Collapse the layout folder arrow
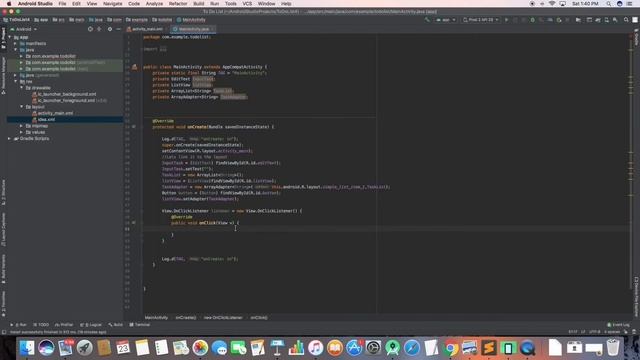 click(22, 107)
